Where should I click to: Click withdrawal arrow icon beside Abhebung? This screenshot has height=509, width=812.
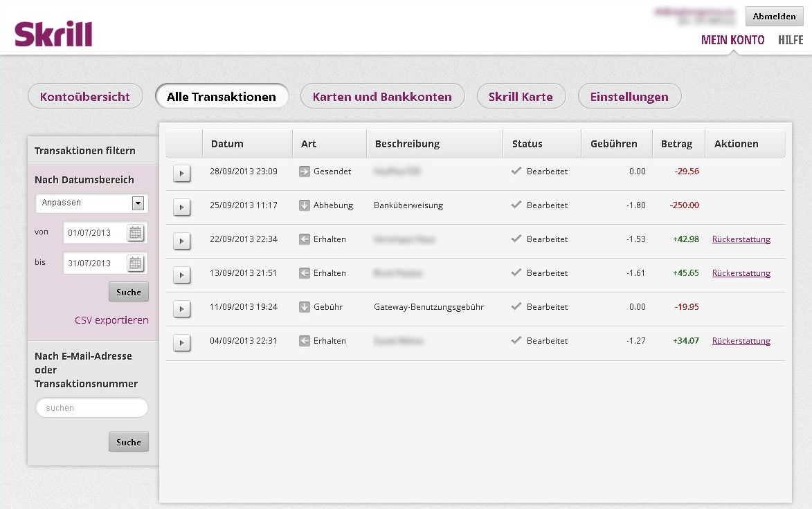tap(305, 205)
